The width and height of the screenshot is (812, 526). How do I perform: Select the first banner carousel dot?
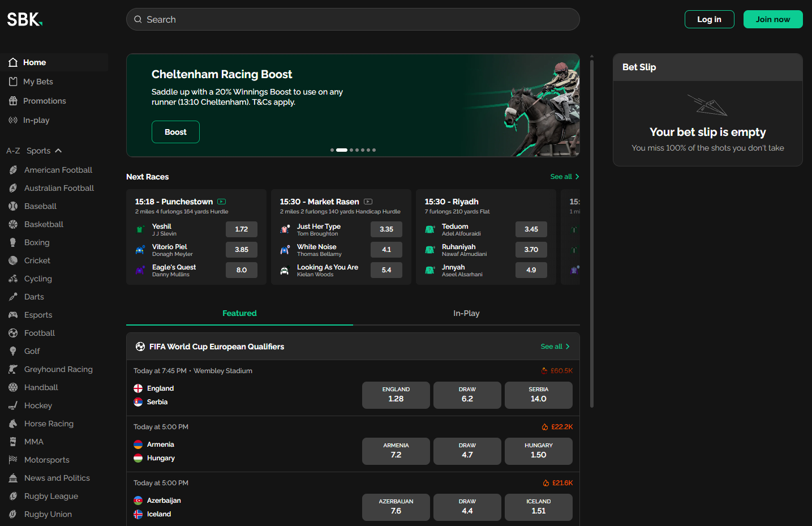pyautogui.click(x=332, y=150)
